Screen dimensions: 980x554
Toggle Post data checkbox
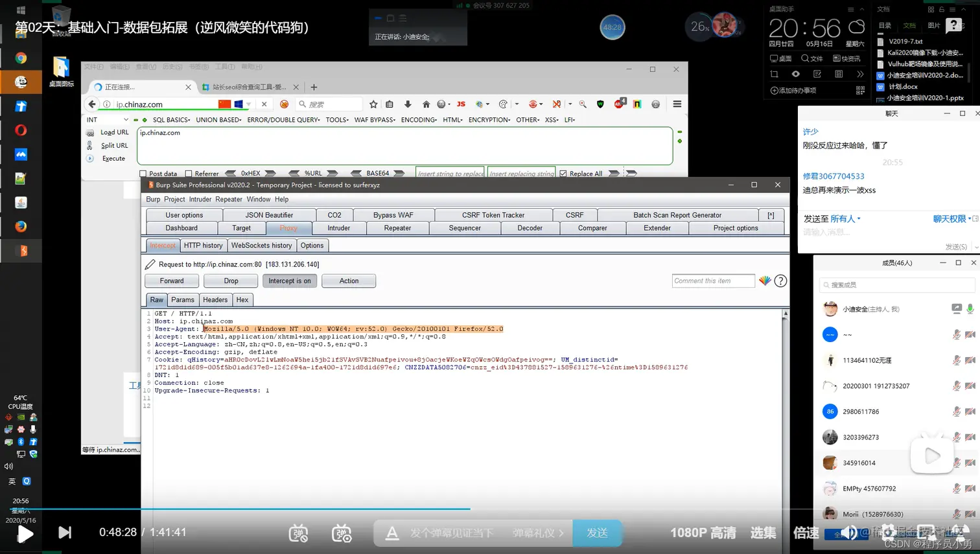coord(143,174)
